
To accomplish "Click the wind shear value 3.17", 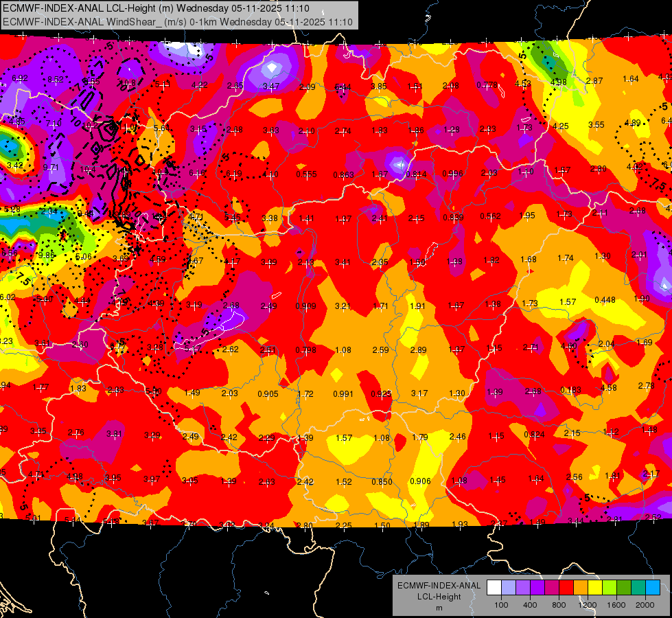I will click(x=419, y=393).
